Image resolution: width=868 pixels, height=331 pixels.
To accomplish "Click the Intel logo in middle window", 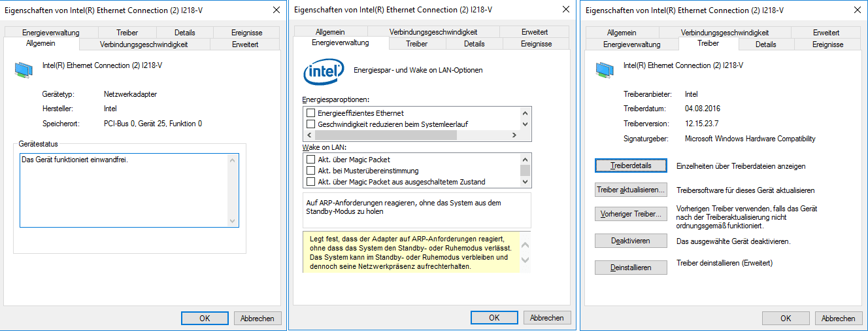I will tap(324, 71).
